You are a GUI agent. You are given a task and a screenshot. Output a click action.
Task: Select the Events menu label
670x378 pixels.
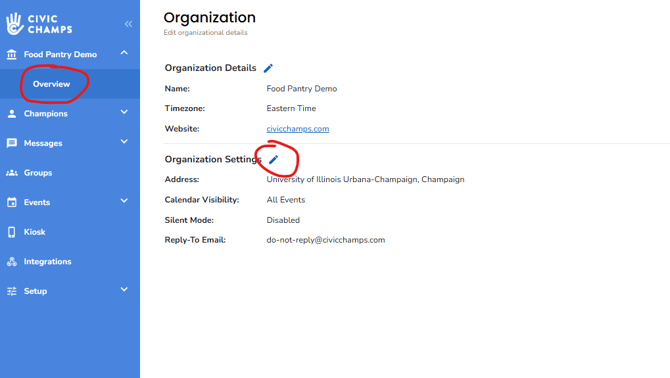(37, 202)
